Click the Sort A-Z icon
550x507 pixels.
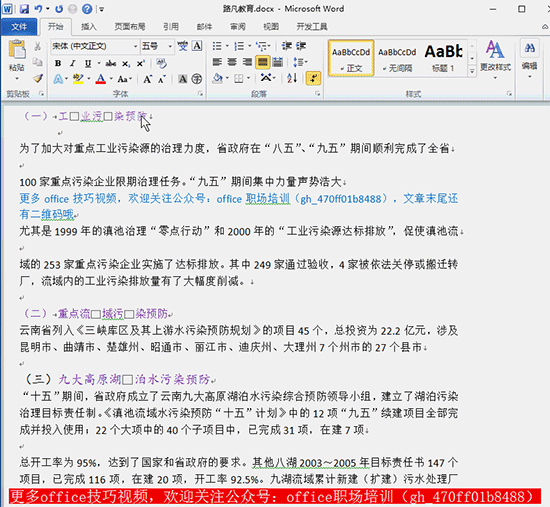point(292,78)
